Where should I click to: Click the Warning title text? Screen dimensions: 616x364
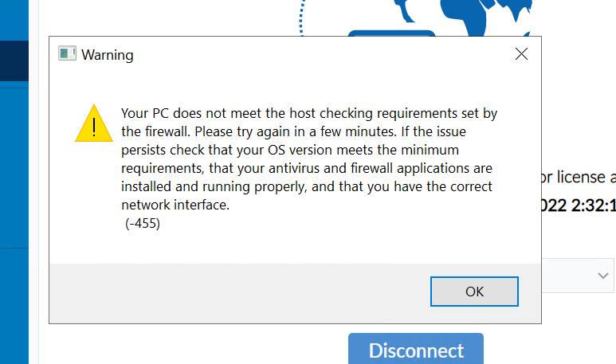click(x=108, y=55)
